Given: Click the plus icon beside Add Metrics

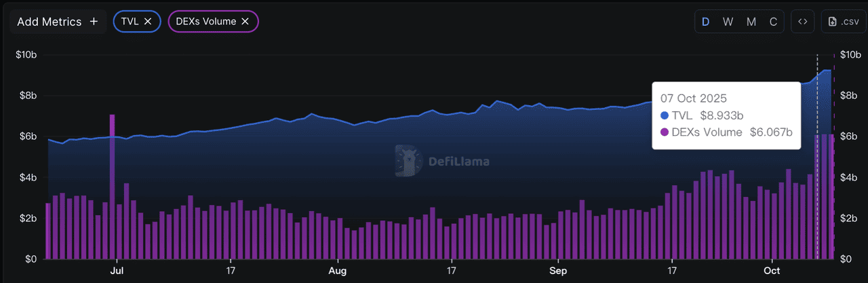Looking at the screenshot, I should (94, 22).
